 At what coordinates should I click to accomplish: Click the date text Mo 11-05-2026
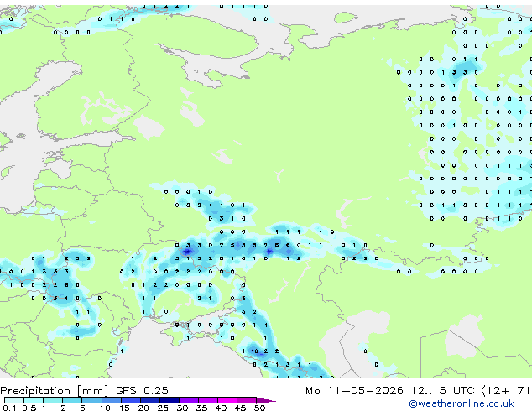pos(354,391)
